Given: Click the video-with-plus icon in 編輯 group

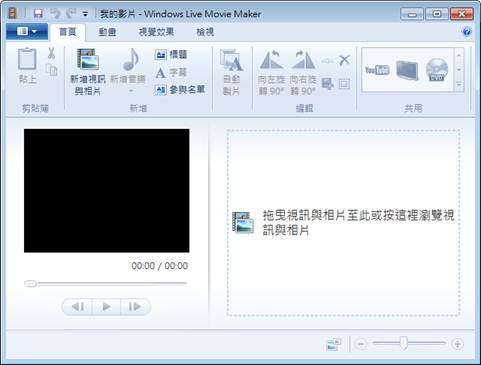Looking at the screenshot, I should [327, 84].
